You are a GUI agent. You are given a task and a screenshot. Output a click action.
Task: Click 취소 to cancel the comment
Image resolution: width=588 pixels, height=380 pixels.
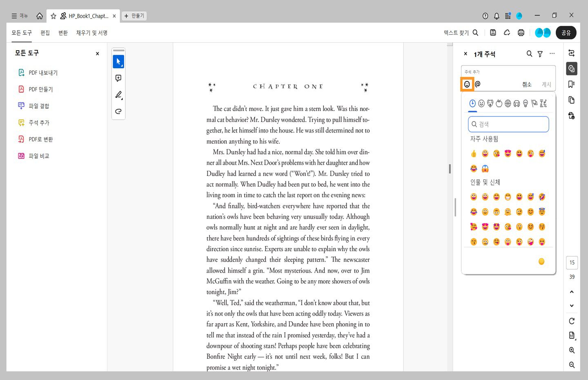tap(527, 84)
